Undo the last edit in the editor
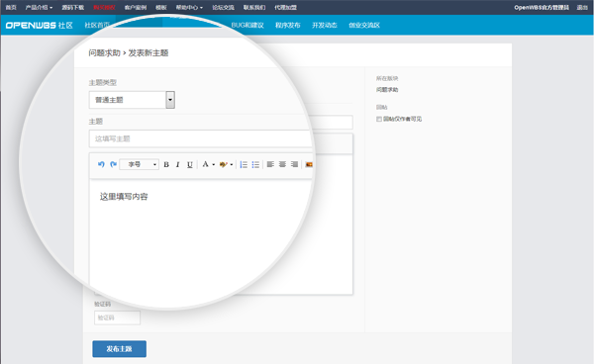Image resolution: width=594 pixels, height=364 pixels. (101, 164)
